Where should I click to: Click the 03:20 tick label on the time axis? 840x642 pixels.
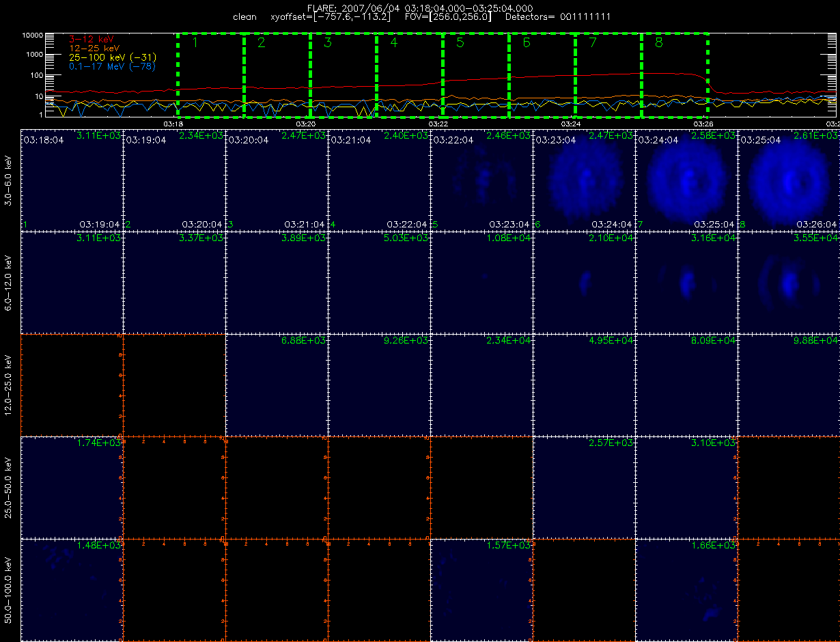tap(306, 124)
